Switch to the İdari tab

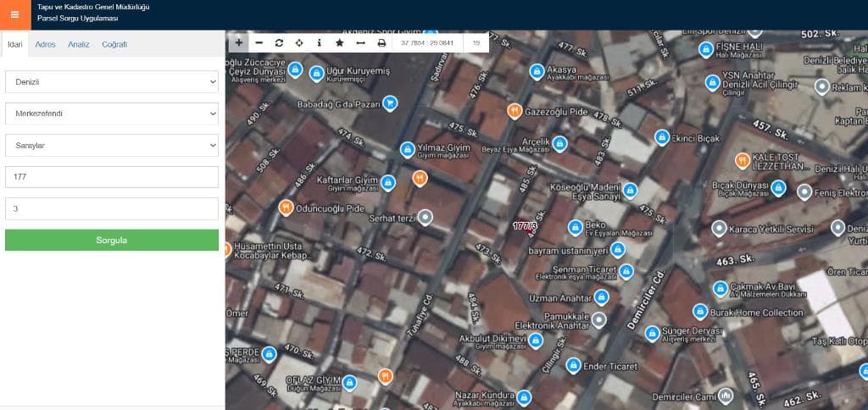click(x=15, y=44)
